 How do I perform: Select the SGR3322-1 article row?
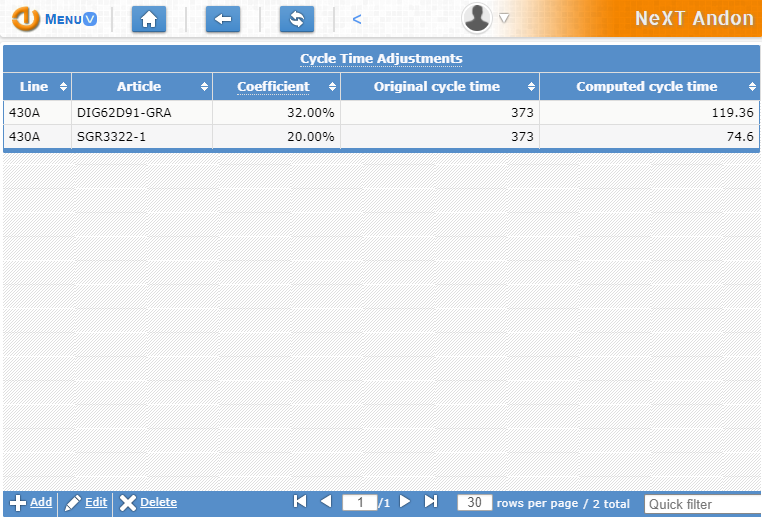[111, 137]
